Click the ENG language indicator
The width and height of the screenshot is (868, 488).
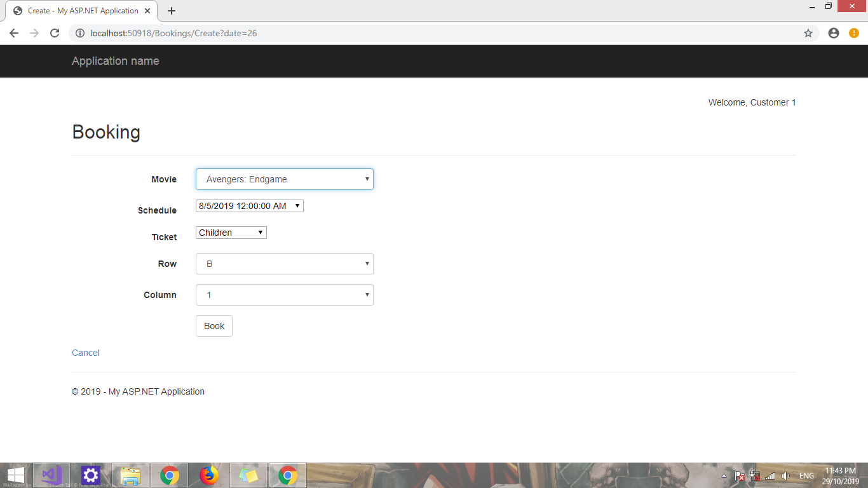[806, 475]
